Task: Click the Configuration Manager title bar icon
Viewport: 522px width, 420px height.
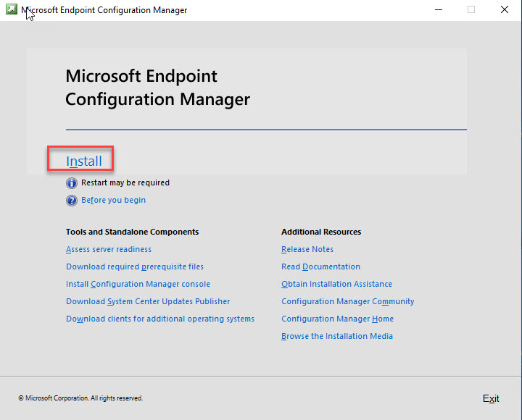Action: click(x=10, y=10)
